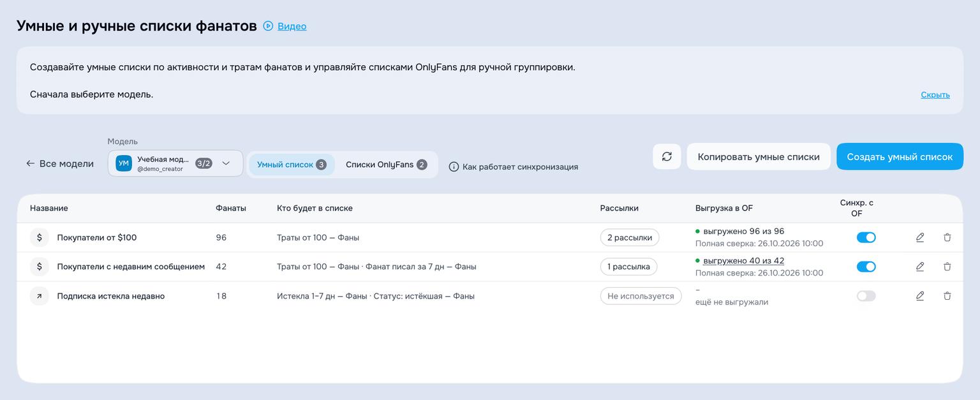Click dollar icon of "Покупатели с недавним сообщением"

tap(40, 267)
